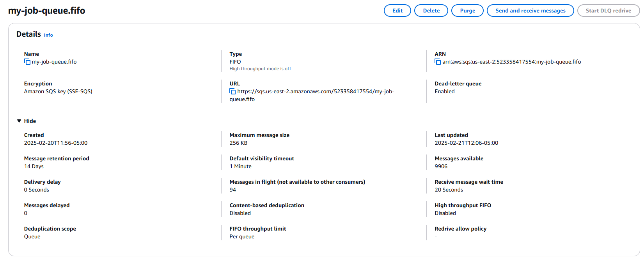The height and width of the screenshot is (261, 644).
Task: Copy the queue ARN using the copy icon
Action: [438, 62]
